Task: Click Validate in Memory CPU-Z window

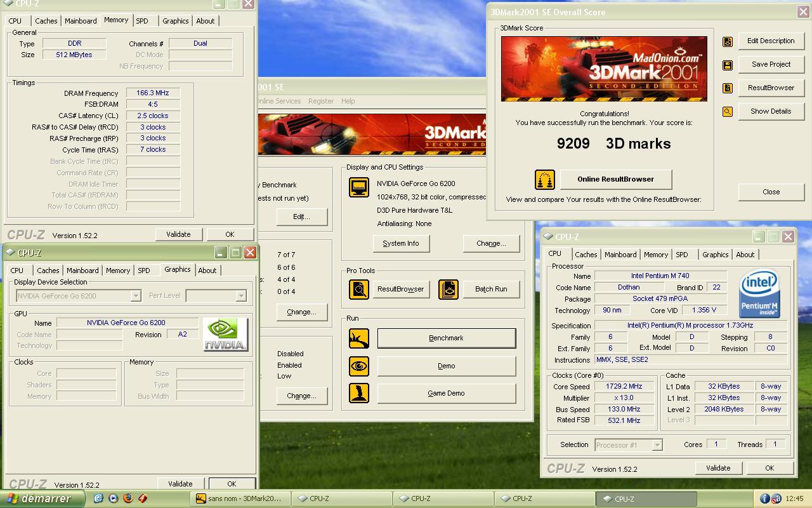Action: click(178, 235)
